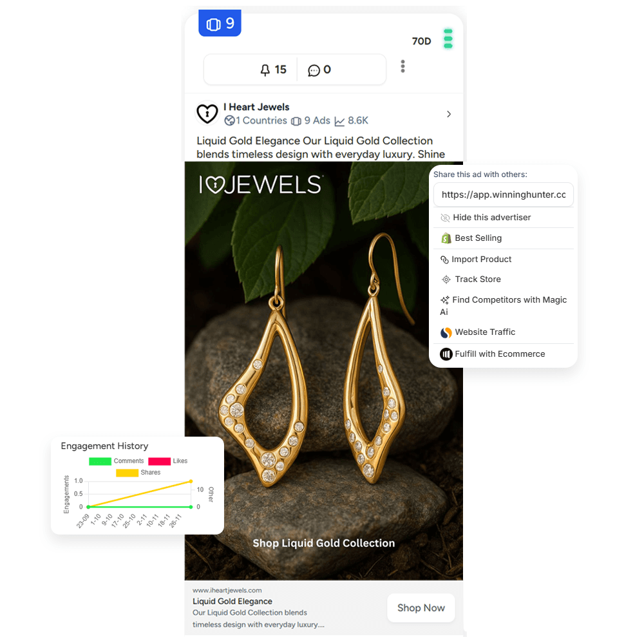Click the Shop Now button
644x644 pixels.
[421, 608]
